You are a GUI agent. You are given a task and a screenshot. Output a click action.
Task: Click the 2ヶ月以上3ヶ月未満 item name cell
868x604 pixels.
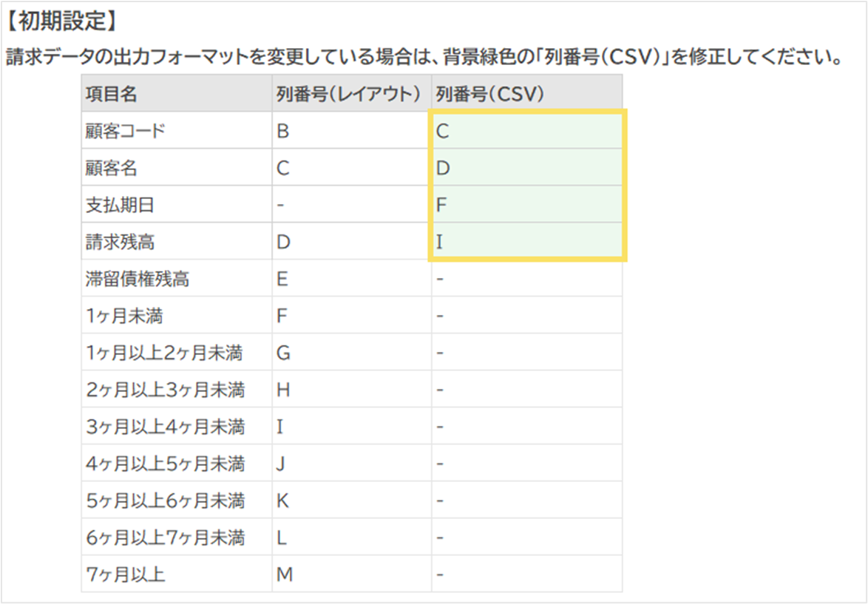(176, 390)
